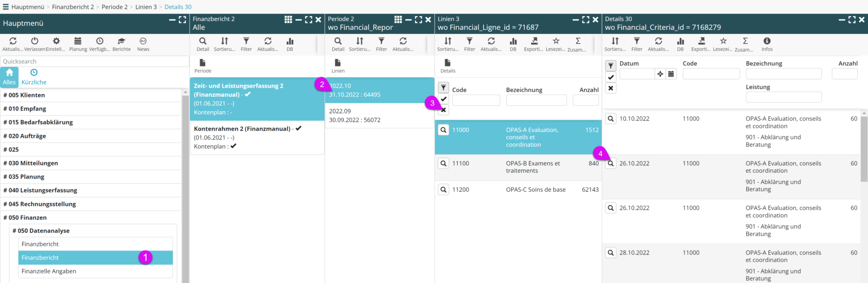Click the Planung calendar icon in Hauptmenü toolbar
This screenshot has height=283, width=868.
78,41
